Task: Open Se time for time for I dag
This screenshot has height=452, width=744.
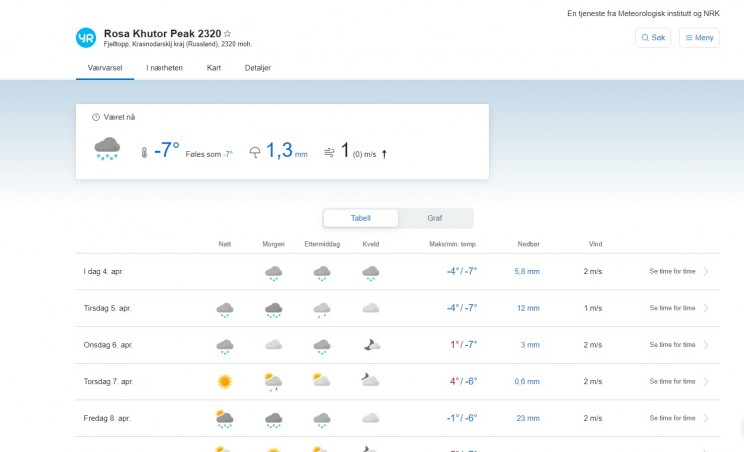Action: tap(672, 271)
